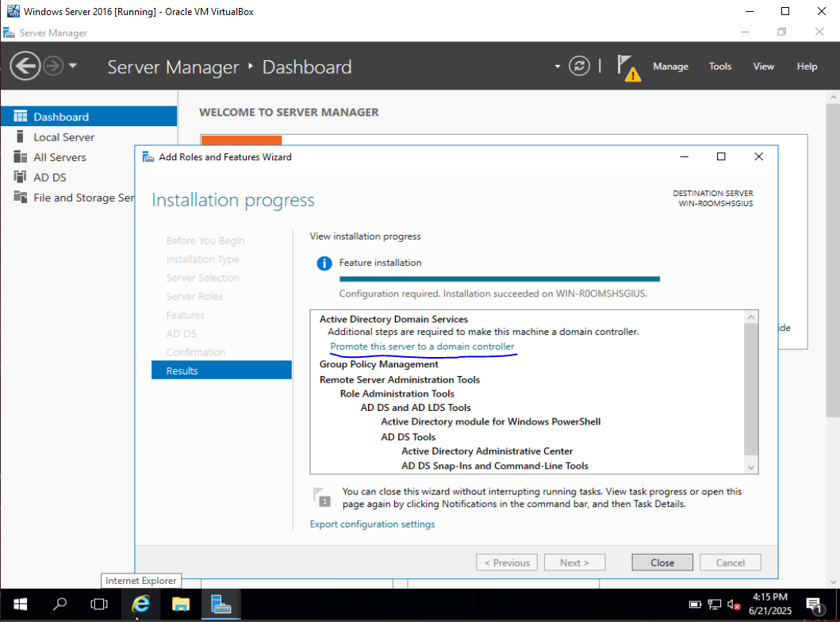
Task: Select Dashboard in the sidebar
Action: (89, 117)
